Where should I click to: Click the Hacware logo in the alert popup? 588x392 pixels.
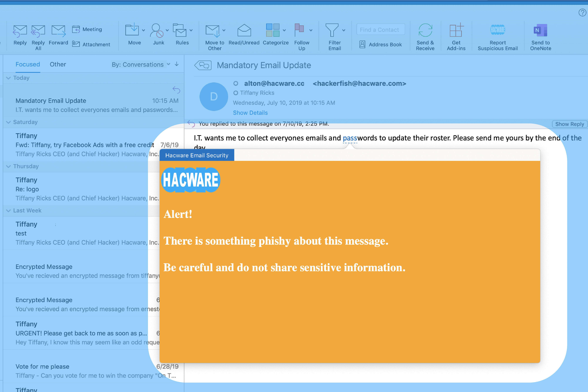[x=191, y=180]
